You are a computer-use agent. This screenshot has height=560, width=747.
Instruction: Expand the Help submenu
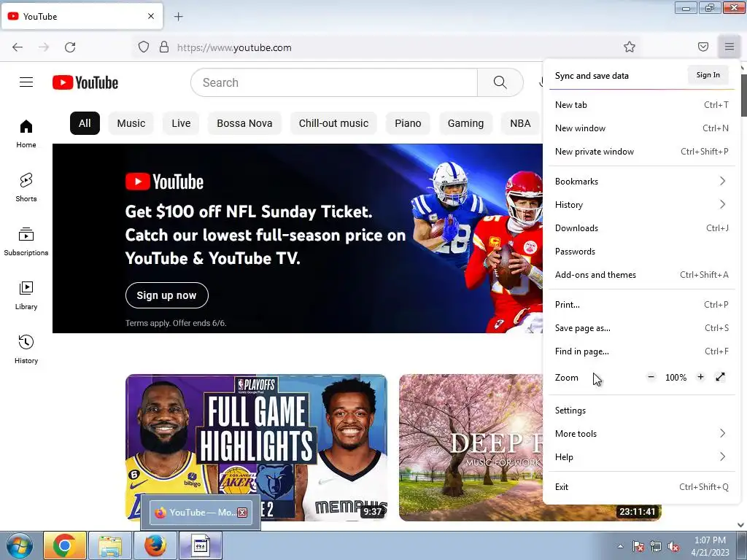pyautogui.click(x=642, y=457)
